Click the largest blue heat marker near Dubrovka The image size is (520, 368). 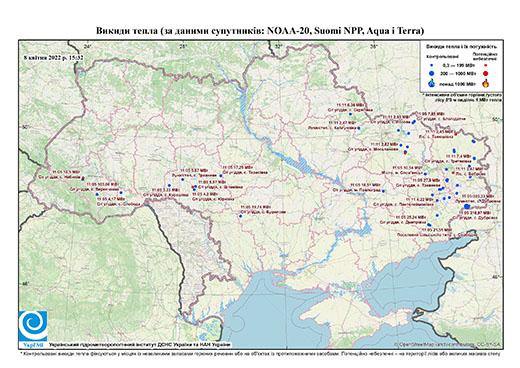pyautogui.click(x=466, y=207)
